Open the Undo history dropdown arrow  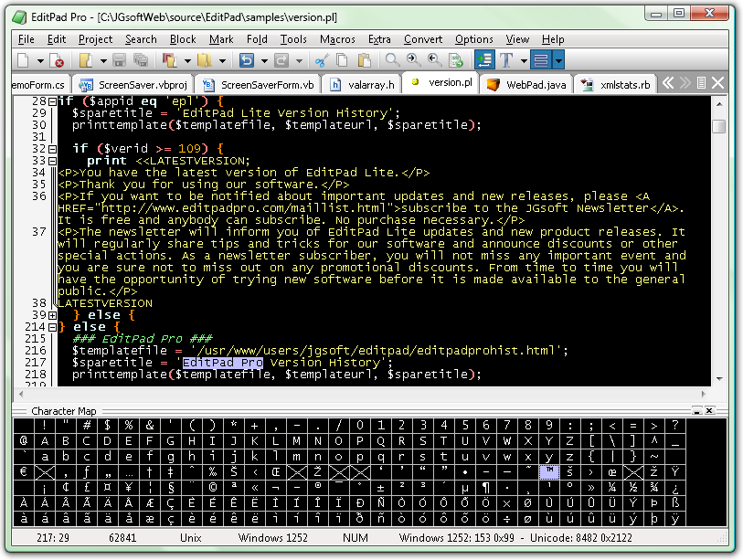click(264, 60)
